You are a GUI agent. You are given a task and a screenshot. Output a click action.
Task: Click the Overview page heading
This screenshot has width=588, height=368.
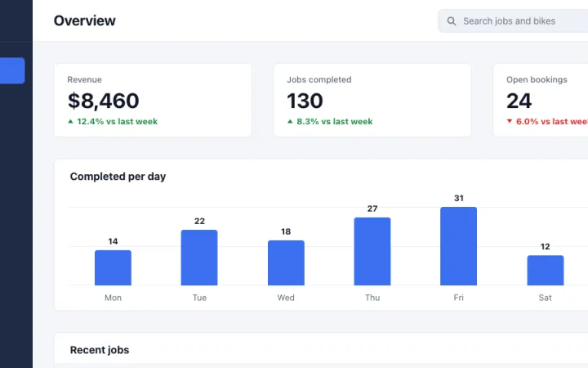[85, 20]
